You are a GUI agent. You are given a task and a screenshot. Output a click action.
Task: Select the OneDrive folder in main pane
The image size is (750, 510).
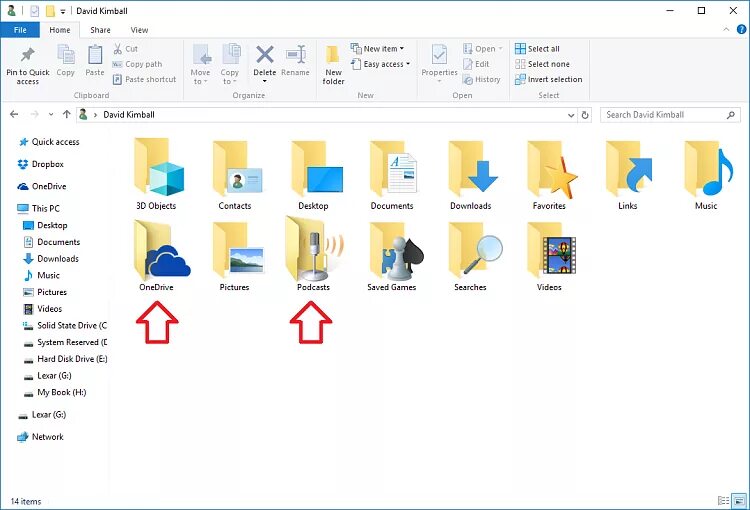click(x=156, y=255)
